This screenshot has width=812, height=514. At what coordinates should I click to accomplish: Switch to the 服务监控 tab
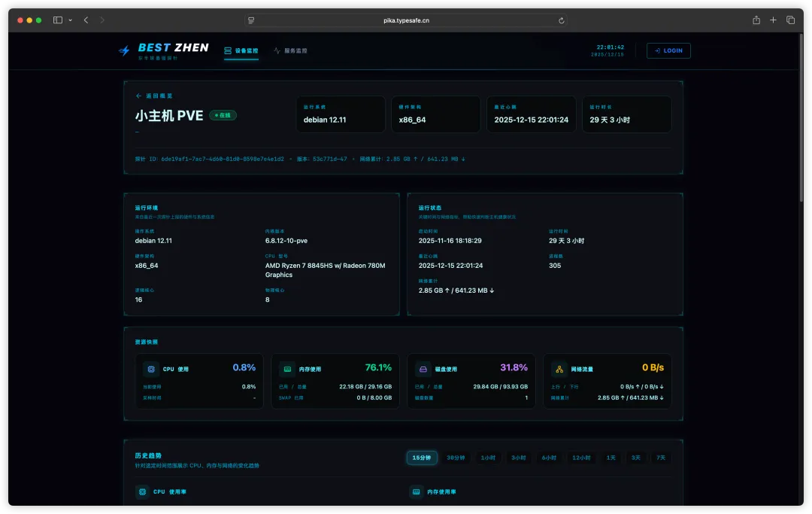click(290, 50)
